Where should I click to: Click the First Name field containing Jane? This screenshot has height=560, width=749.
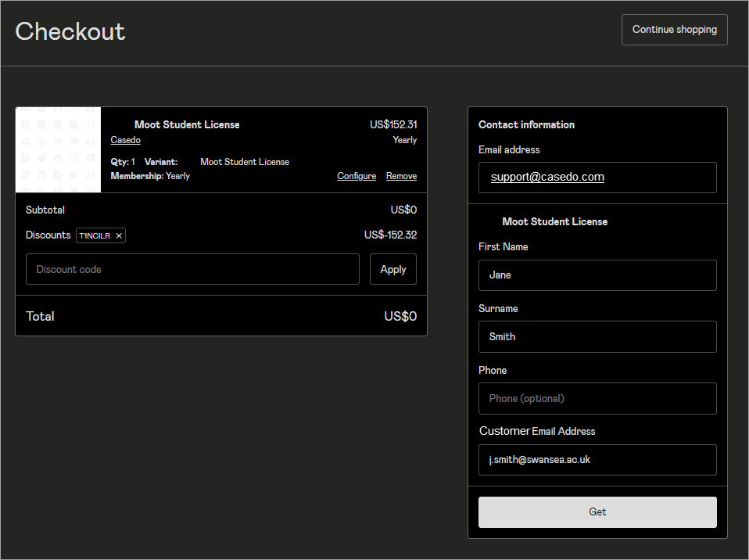pos(597,275)
